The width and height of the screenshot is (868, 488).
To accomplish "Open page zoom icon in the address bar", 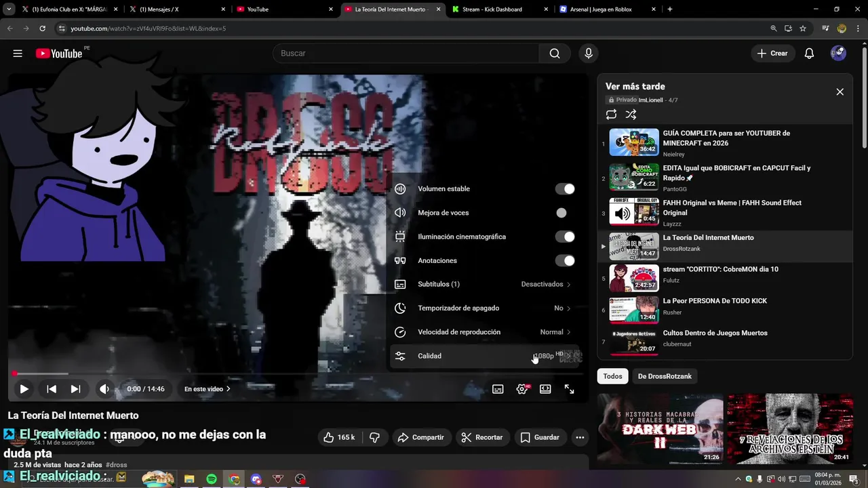I will click(x=774, y=28).
